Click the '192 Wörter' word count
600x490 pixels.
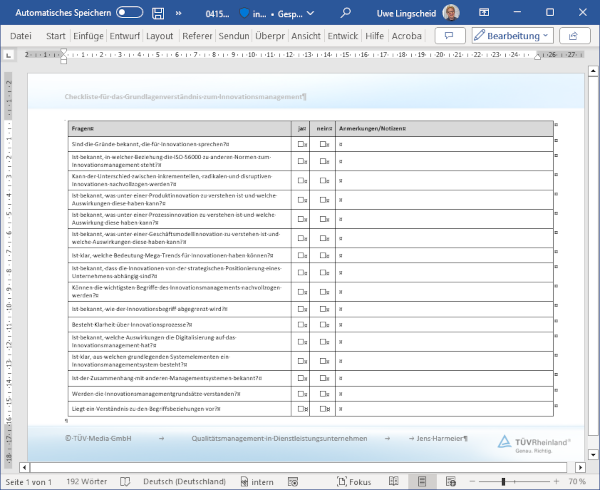(x=86, y=481)
